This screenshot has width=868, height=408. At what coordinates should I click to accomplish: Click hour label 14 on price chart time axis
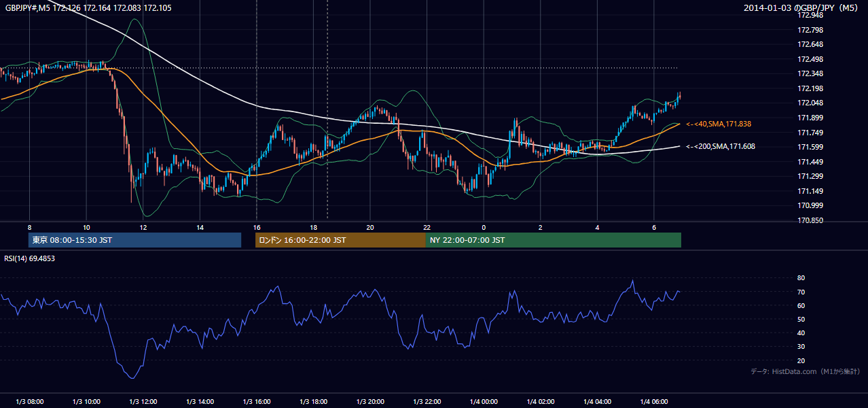pos(200,227)
